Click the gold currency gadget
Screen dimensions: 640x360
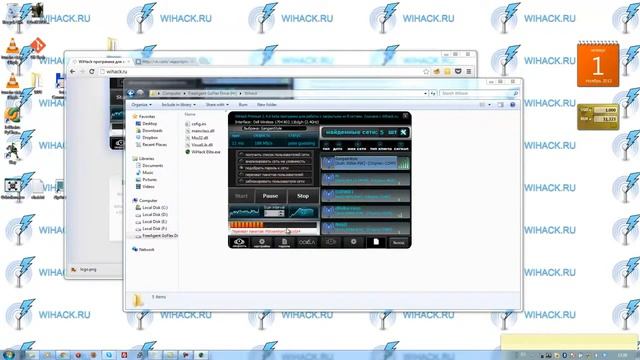click(x=598, y=117)
